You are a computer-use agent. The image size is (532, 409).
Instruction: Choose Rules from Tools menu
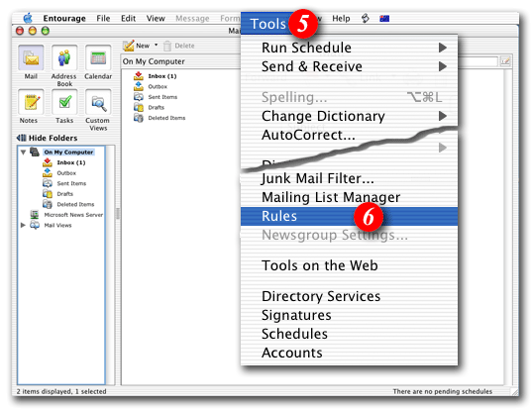[349, 216]
